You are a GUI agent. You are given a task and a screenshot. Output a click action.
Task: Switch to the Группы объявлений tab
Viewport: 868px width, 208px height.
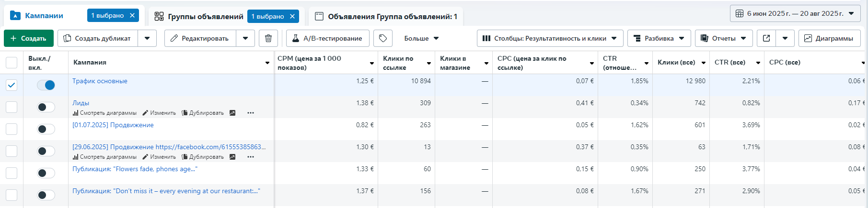tap(205, 16)
